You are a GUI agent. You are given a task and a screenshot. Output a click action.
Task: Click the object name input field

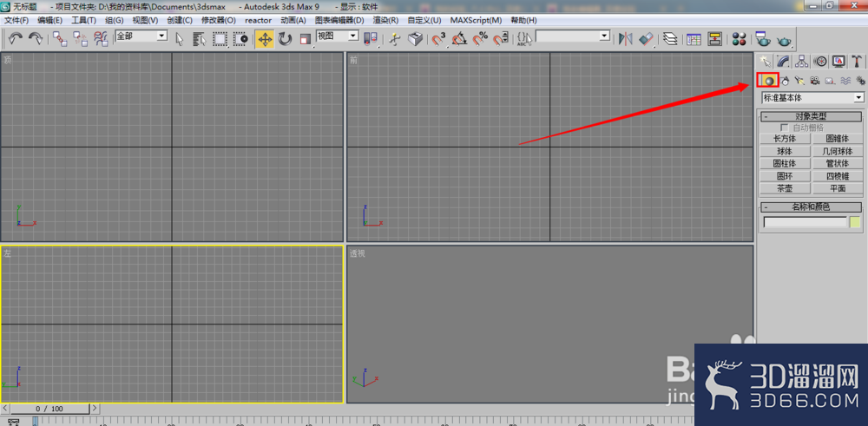[x=805, y=222]
